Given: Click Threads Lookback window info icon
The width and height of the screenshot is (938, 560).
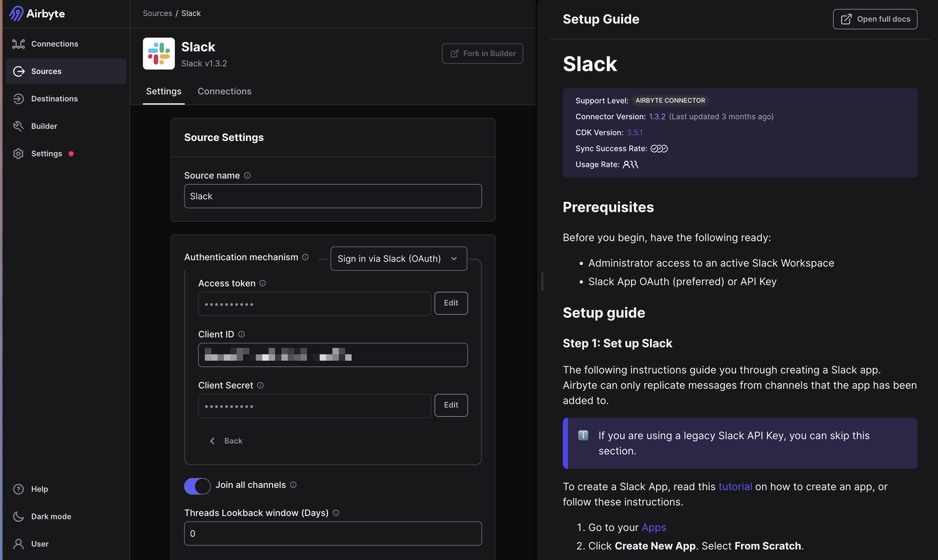Looking at the screenshot, I should click(x=336, y=513).
